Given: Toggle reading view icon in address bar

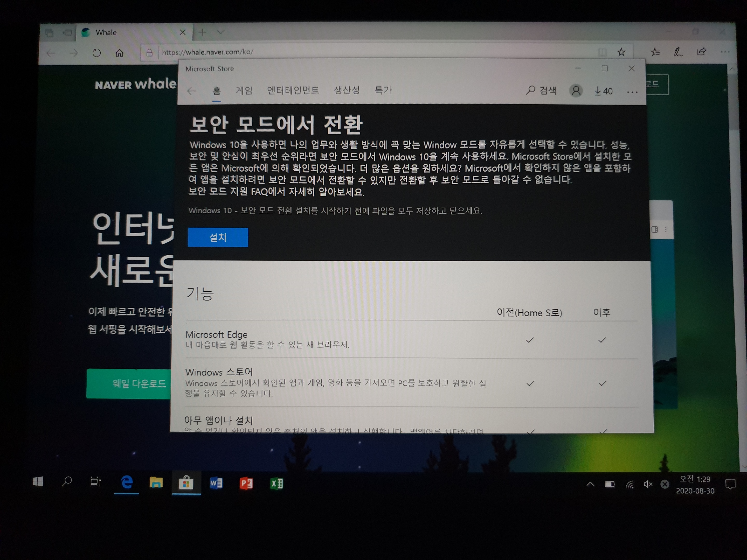Looking at the screenshot, I should click(x=602, y=52).
